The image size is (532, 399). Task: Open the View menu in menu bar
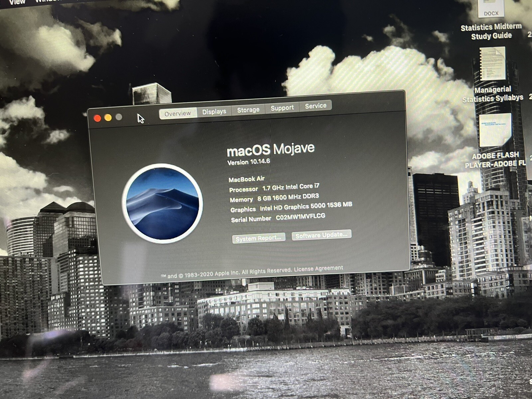coord(17,2)
